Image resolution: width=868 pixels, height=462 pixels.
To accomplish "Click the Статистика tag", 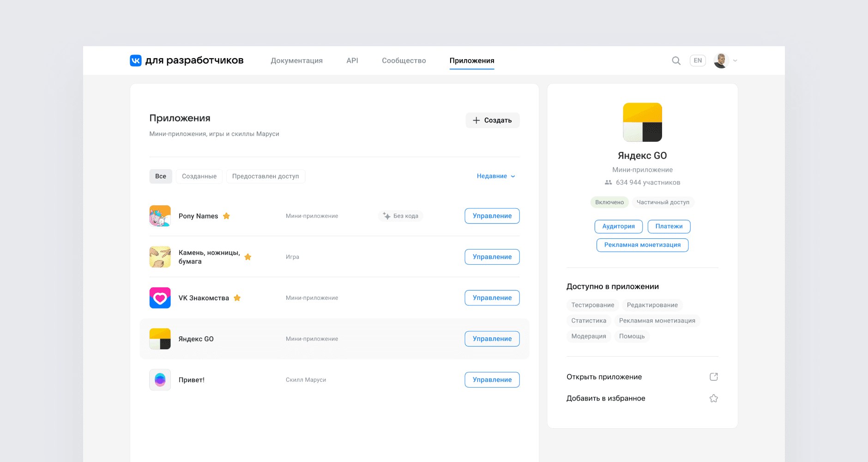I will click(x=589, y=321).
